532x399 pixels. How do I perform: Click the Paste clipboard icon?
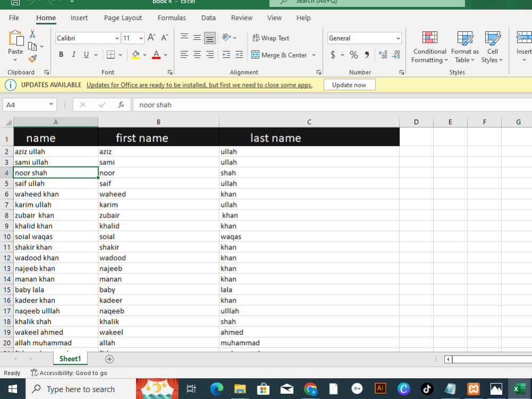point(15,38)
